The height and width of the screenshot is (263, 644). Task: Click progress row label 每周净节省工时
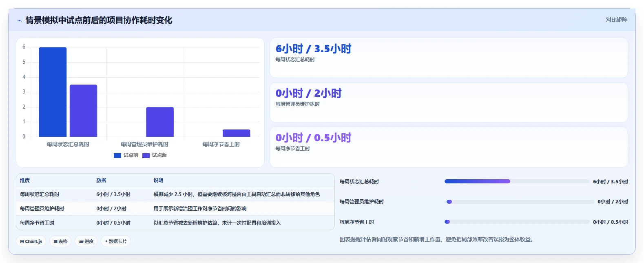(357, 222)
